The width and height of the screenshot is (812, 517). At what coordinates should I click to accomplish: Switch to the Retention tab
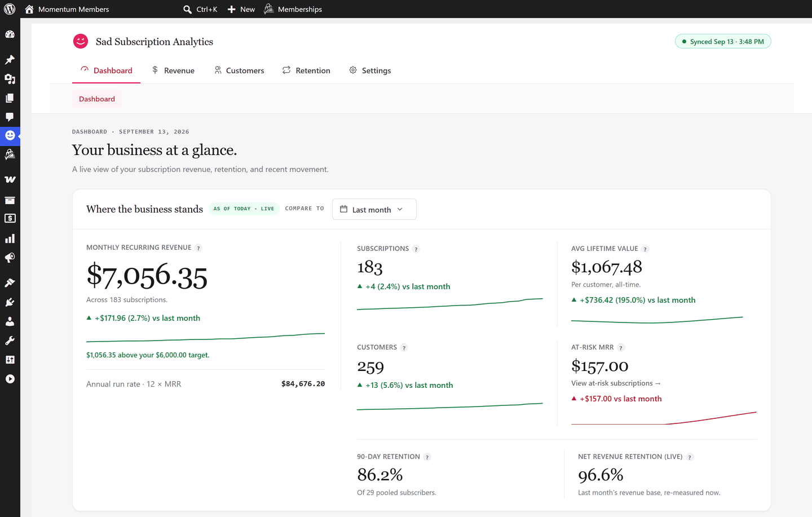point(306,70)
